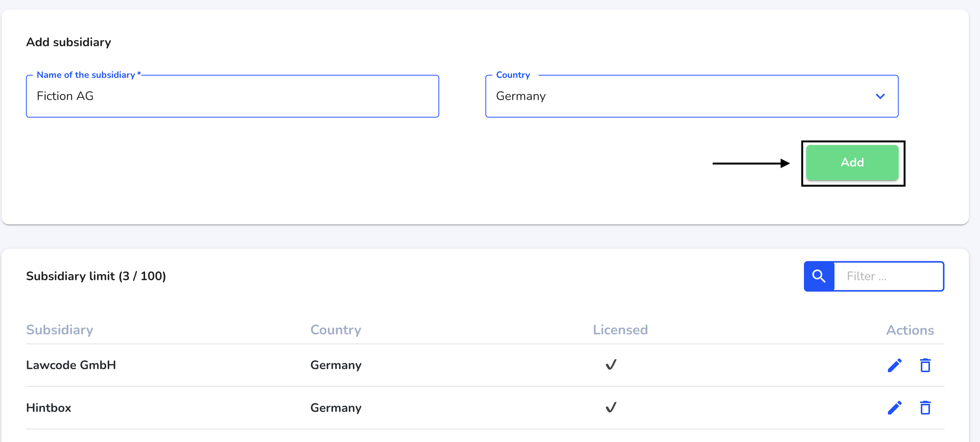
Task: Click into the Filter search box
Action: tap(888, 276)
